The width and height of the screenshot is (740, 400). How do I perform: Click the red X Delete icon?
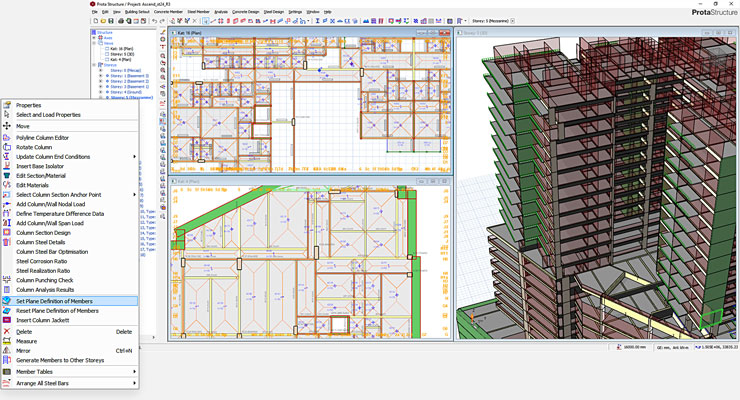pyautogui.click(x=7, y=331)
